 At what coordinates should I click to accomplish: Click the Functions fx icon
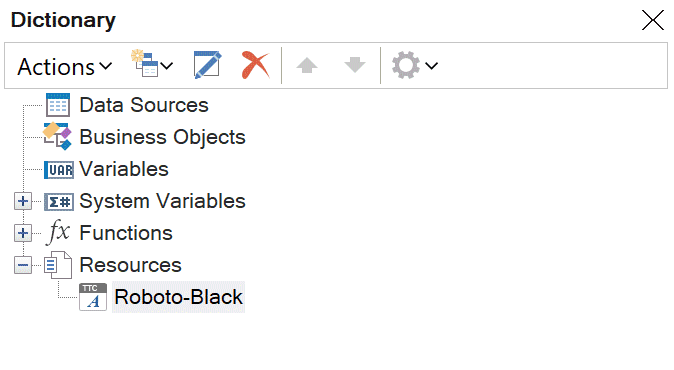click(x=58, y=232)
